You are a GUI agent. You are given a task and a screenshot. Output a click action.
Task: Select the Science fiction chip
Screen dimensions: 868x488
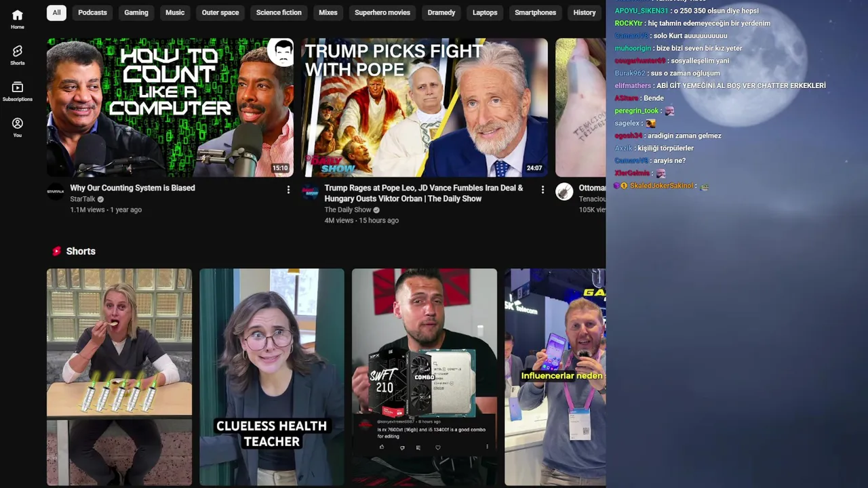click(279, 12)
